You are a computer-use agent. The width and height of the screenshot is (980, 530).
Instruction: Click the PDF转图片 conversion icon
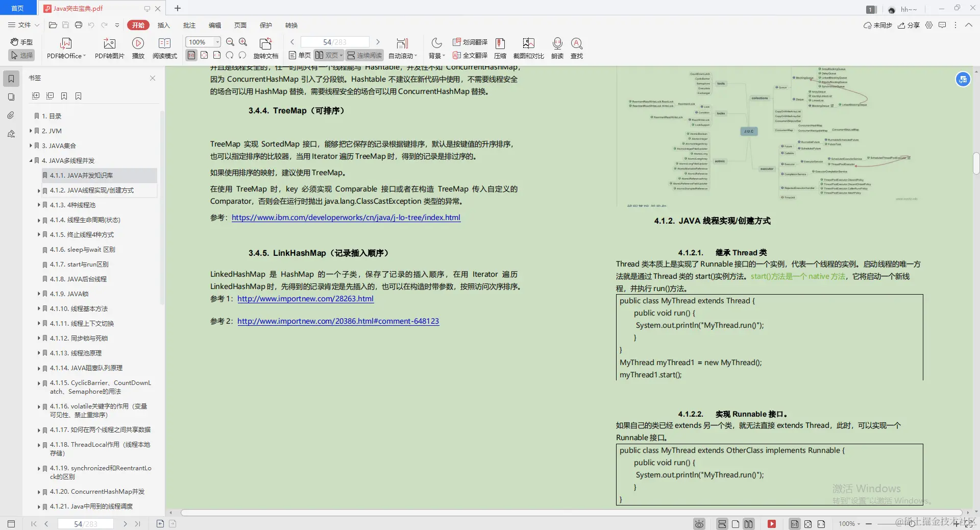pyautogui.click(x=108, y=47)
